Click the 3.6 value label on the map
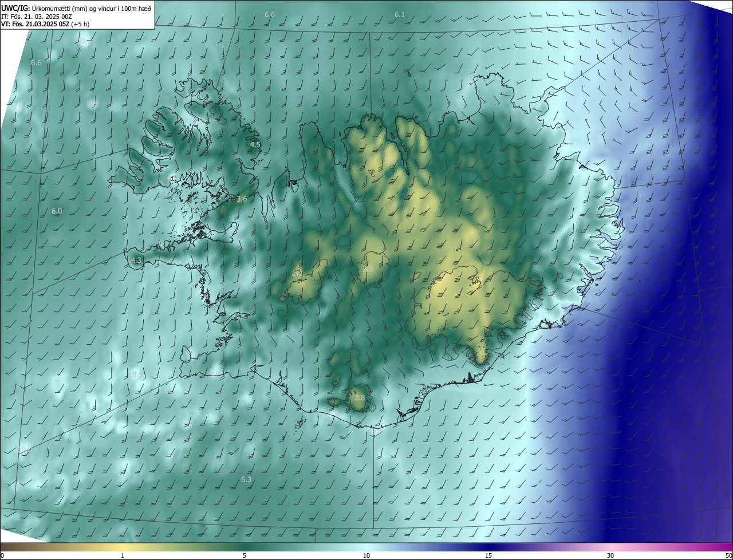 tap(242, 199)
